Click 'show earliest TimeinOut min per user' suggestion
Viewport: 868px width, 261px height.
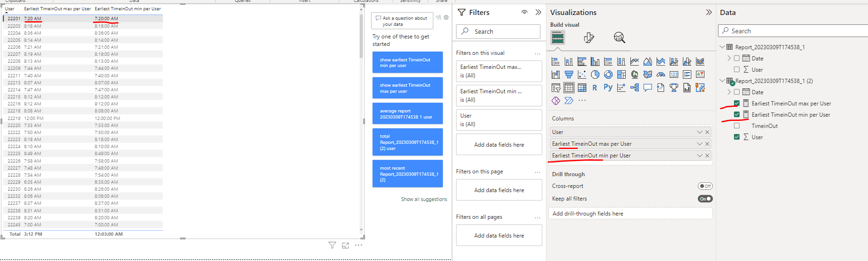(x=408, y=62)
